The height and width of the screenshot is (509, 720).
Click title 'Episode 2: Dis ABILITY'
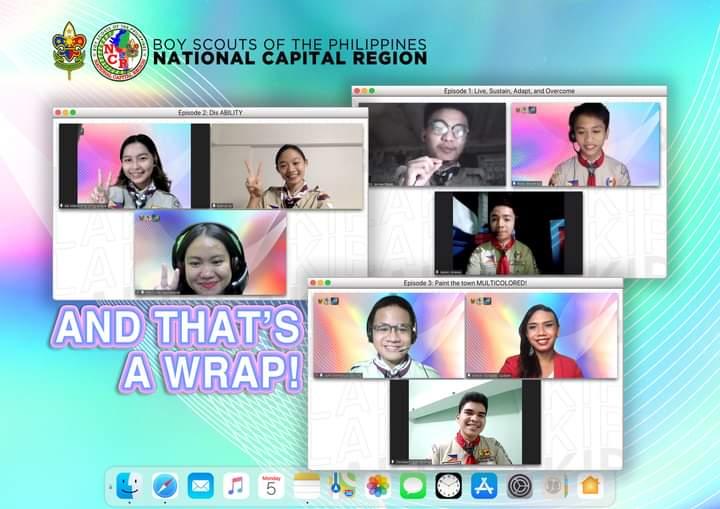click(210, 113)
